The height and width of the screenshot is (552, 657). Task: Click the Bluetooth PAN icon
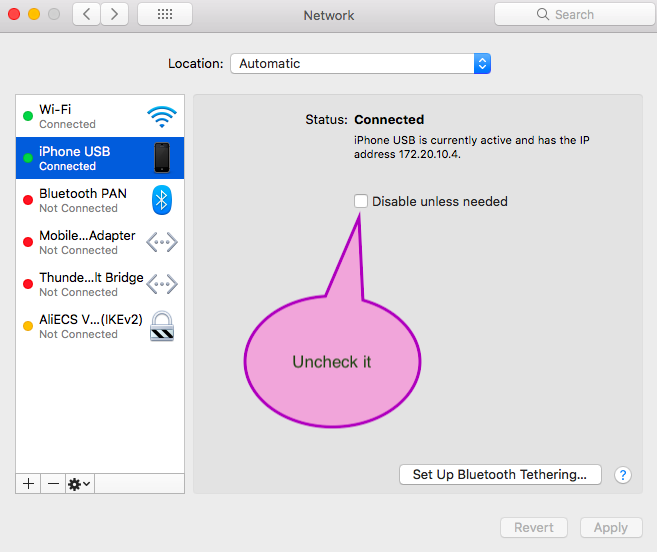click(x=161, y=200)
